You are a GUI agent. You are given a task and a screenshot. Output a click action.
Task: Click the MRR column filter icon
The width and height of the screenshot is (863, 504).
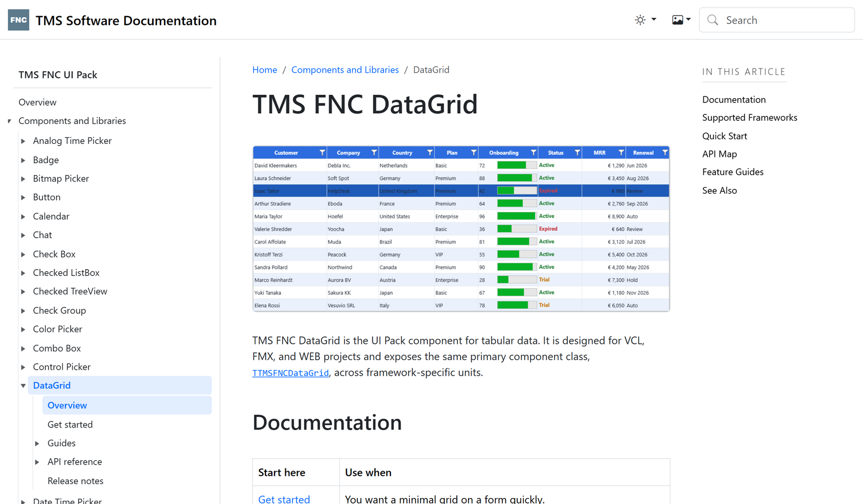621,153
